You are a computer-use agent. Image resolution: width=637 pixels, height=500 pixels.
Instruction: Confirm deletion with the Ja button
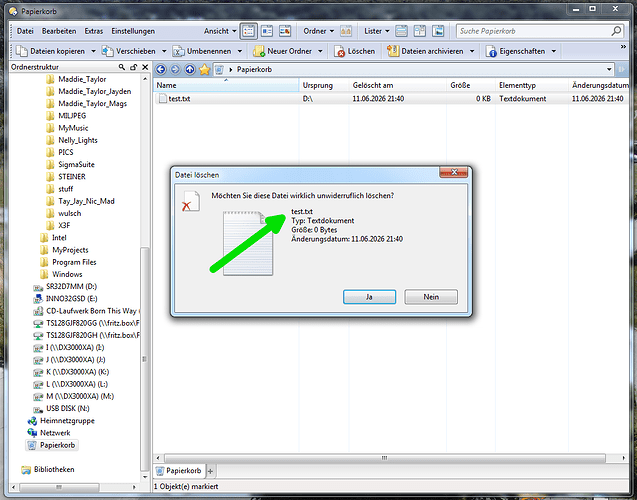coord(369,297)
